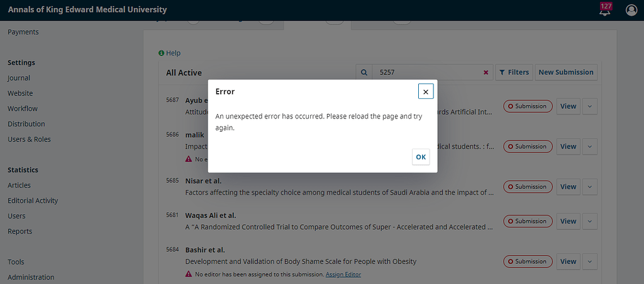Click the green Help info icon
The height and width of the screenshot is (284, 644).
(162, 54)
